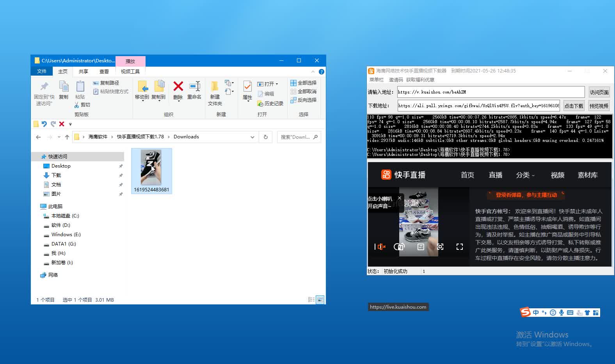This screenshot has width=615, height=364.
Task: Click the Sogou input method S icon
Action: click(526, 312)
